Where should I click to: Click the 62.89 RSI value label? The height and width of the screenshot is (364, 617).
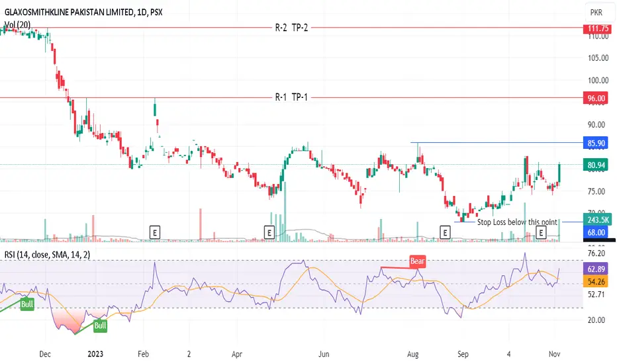596,269
